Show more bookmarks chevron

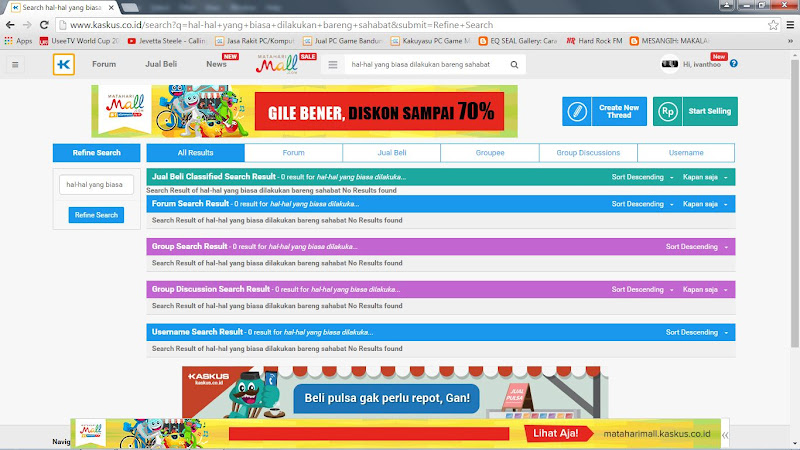(790, 41)
